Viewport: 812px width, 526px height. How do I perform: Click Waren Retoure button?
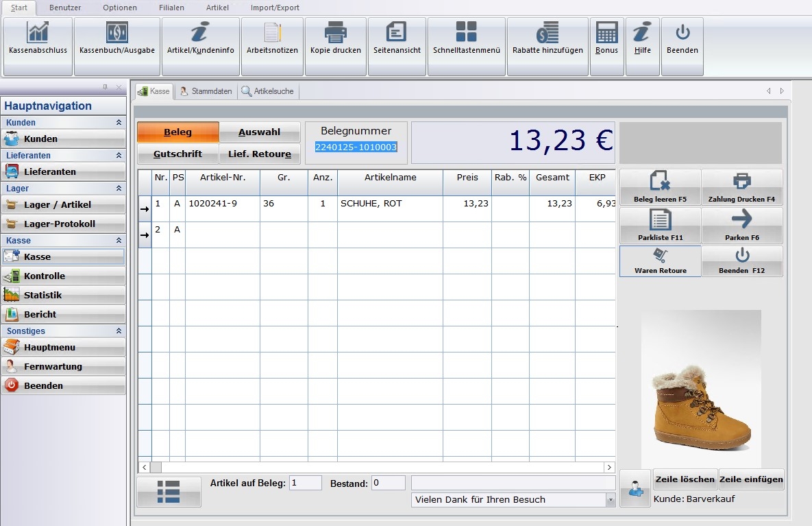click(x=661, y=261)
